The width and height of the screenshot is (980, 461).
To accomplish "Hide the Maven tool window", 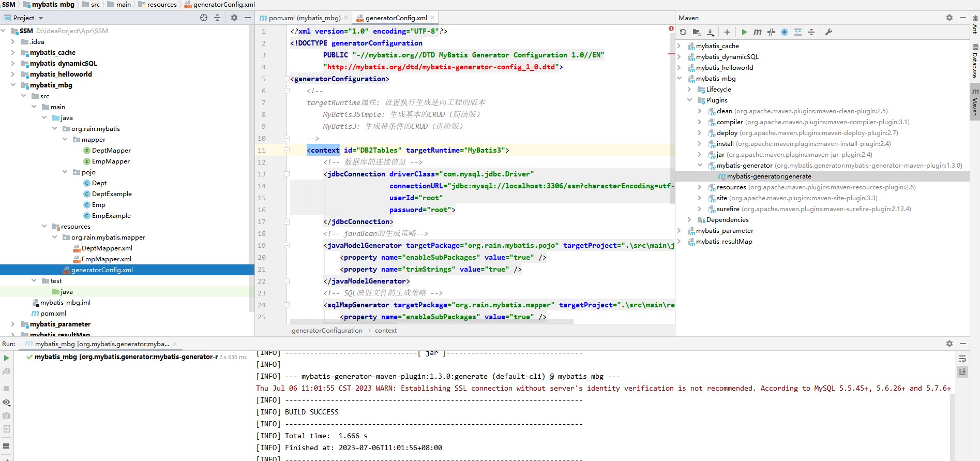I will pos(963,18).
